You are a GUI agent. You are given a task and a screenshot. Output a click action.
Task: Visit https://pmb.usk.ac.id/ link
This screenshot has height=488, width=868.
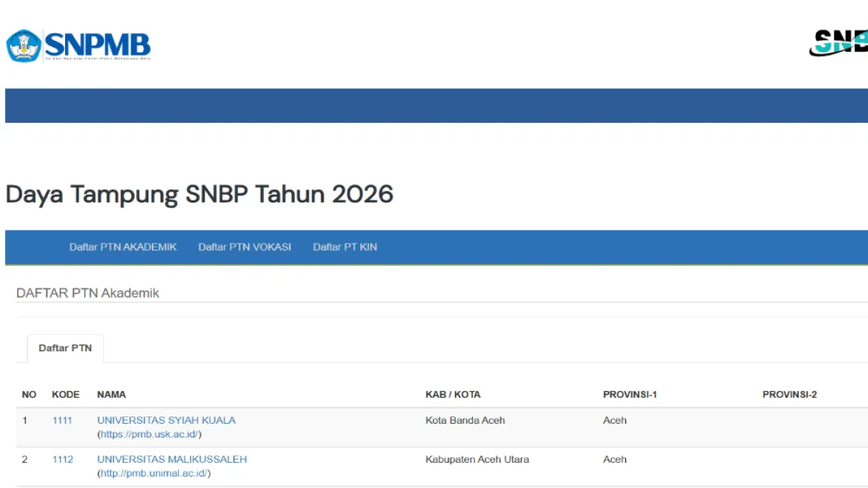click(150, 435)
